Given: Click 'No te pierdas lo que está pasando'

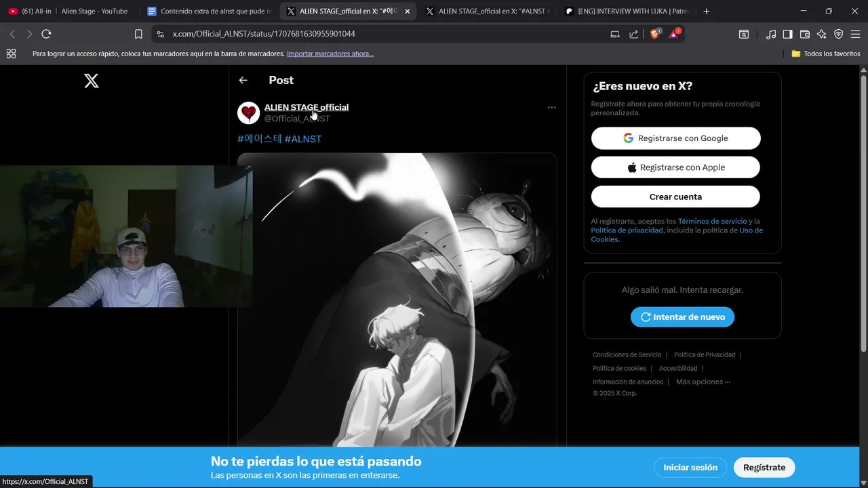Looking at the screenshot, I should point(316,461).
